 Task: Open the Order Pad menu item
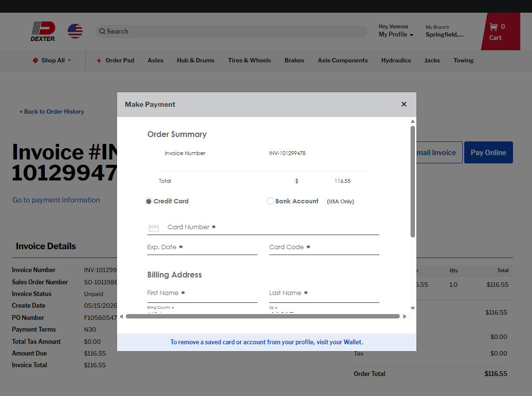(x=120, y=60)
